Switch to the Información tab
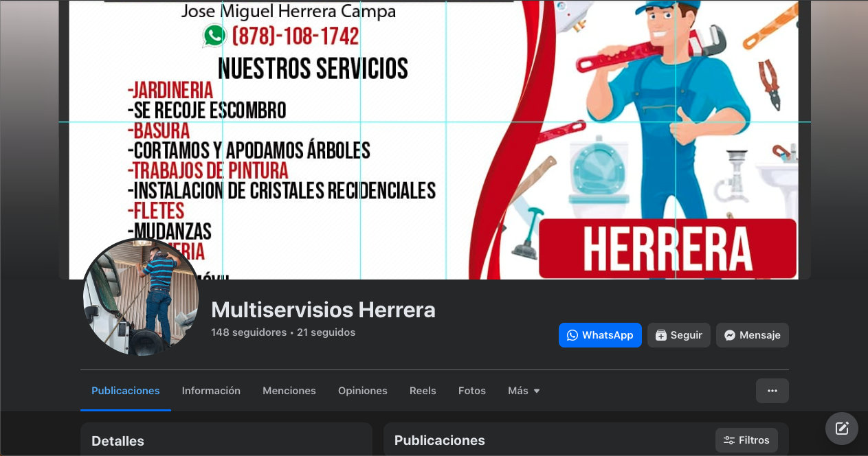The height and width of the screenshot is (456, 868). click(x=211, y=390)
